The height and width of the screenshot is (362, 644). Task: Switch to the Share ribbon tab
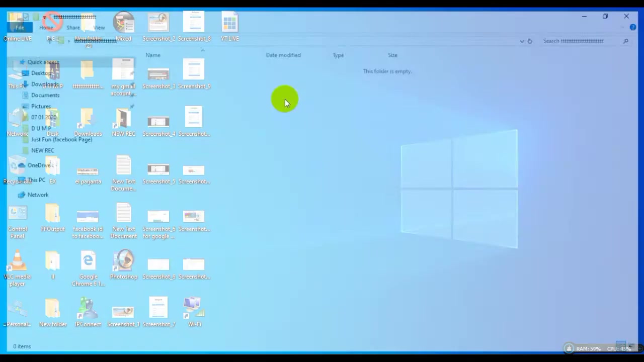click(73, 28)
